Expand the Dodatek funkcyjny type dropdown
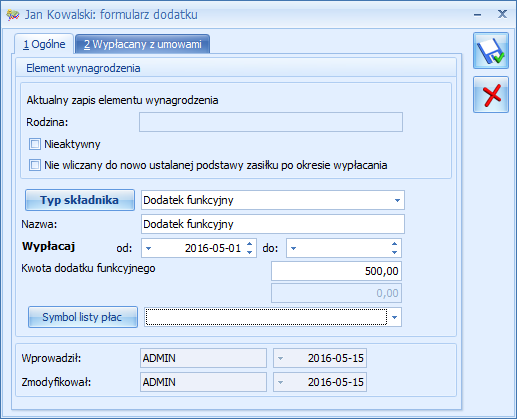 (397, 200)
